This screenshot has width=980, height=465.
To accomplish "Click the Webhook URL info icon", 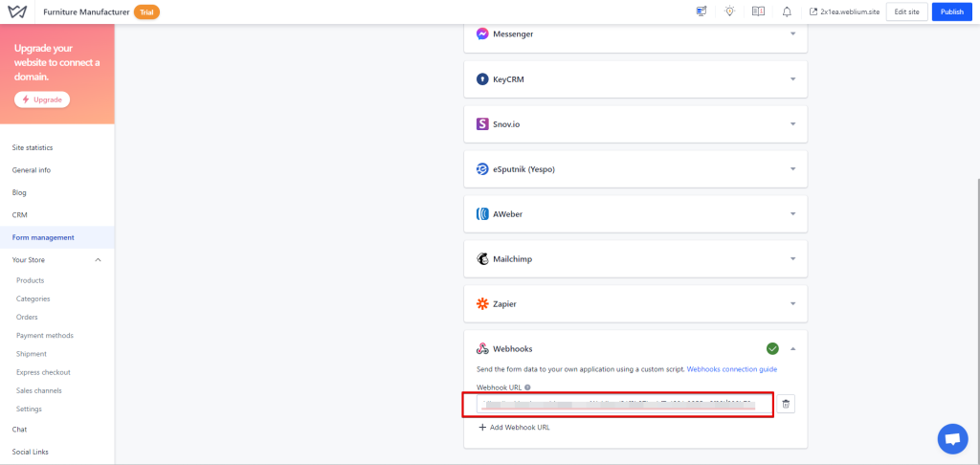I will coord(527,387).
